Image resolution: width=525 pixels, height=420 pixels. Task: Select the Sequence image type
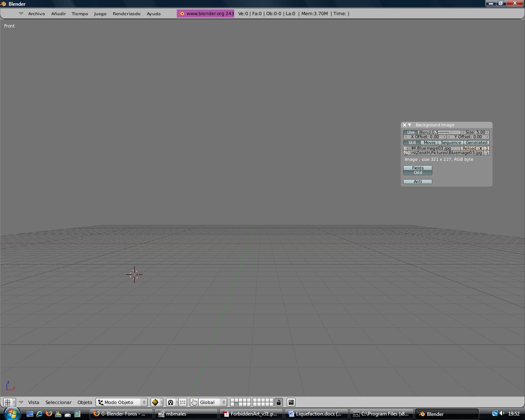(x=451, y=143)
